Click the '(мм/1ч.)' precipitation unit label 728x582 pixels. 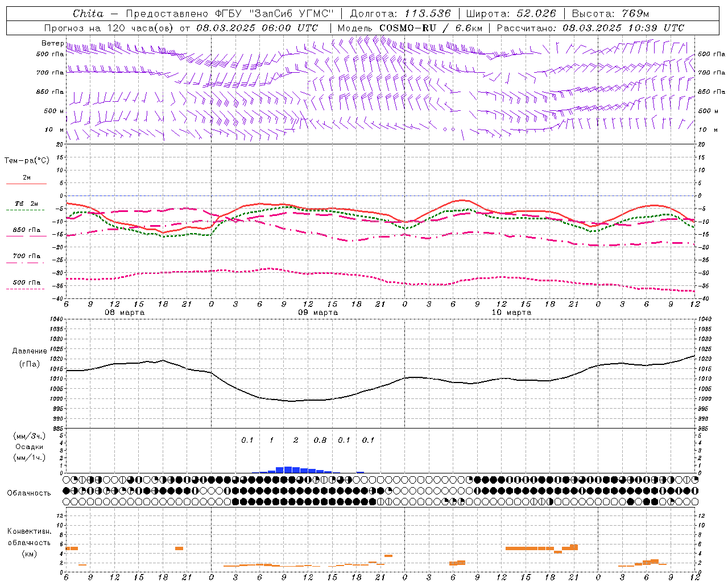click(x=30, y=458)
